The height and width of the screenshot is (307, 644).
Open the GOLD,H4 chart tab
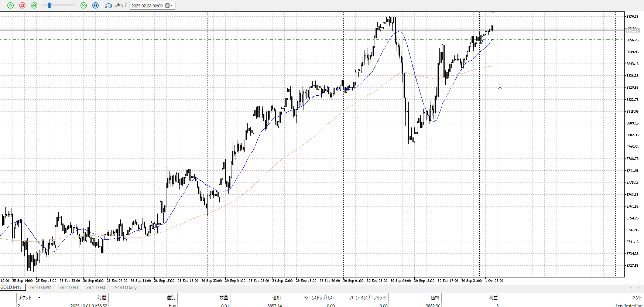tap(96, 288)
